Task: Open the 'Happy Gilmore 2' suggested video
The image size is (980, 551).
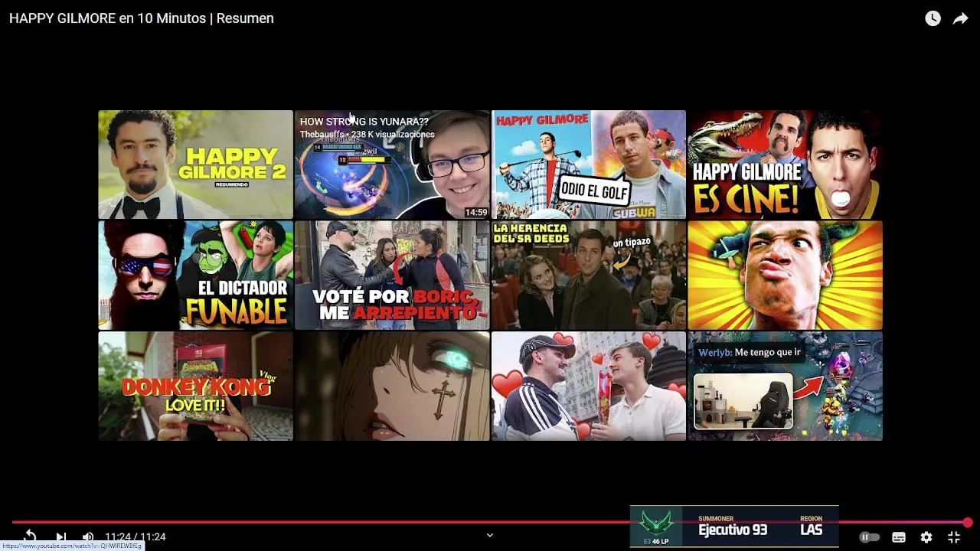Action: pyautogui.click(x=195, y=165)
